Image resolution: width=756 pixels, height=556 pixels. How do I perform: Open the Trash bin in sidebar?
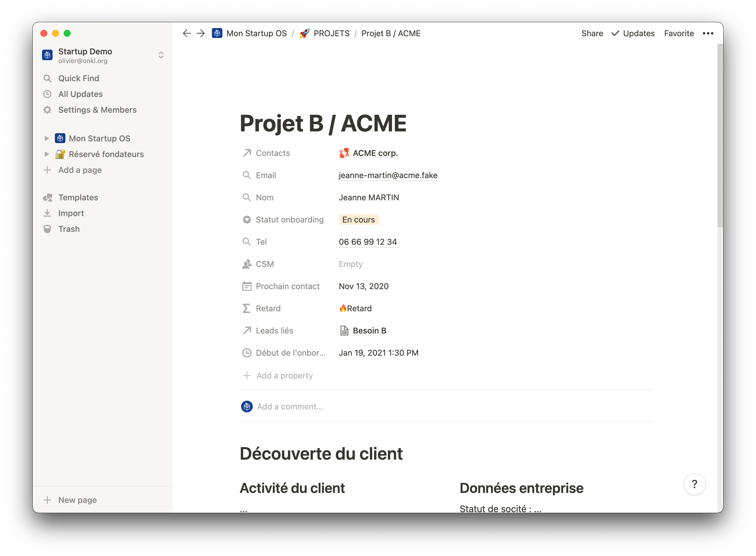coord(48,229)
